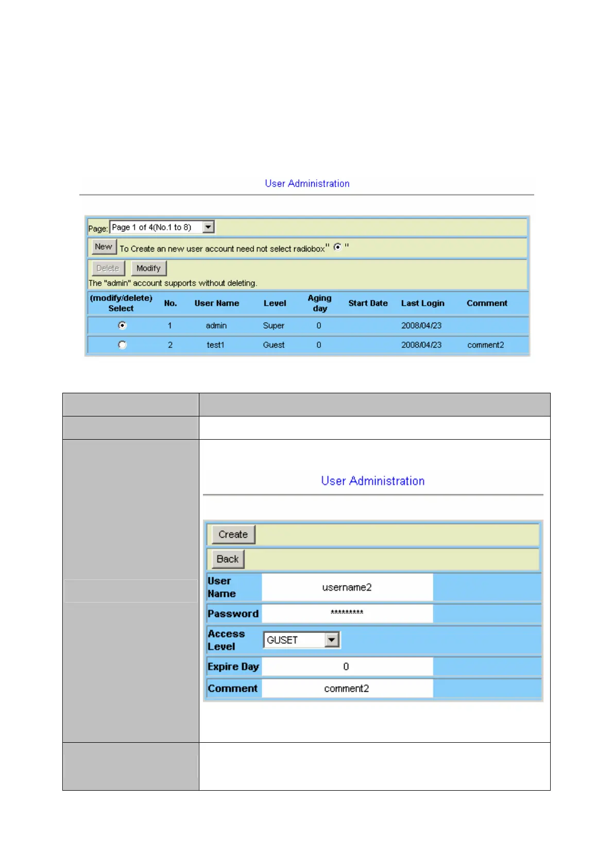The image size is (613, 868).
Task: Click the Expire Day field
Action: pos(347,666)
